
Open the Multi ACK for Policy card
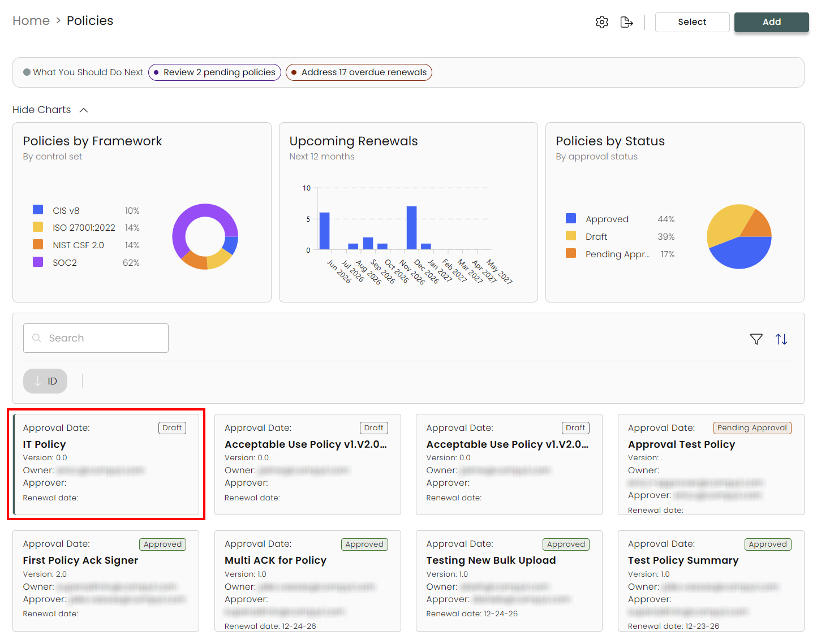pyautogui.click(x=307, y=581)
